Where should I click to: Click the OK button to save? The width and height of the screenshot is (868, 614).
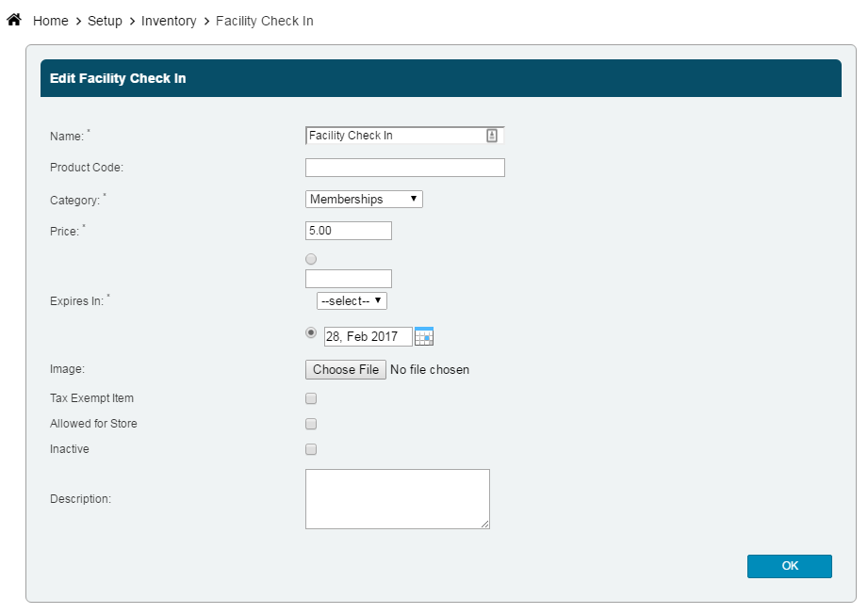pyautogui.click(x=789, y=566)
